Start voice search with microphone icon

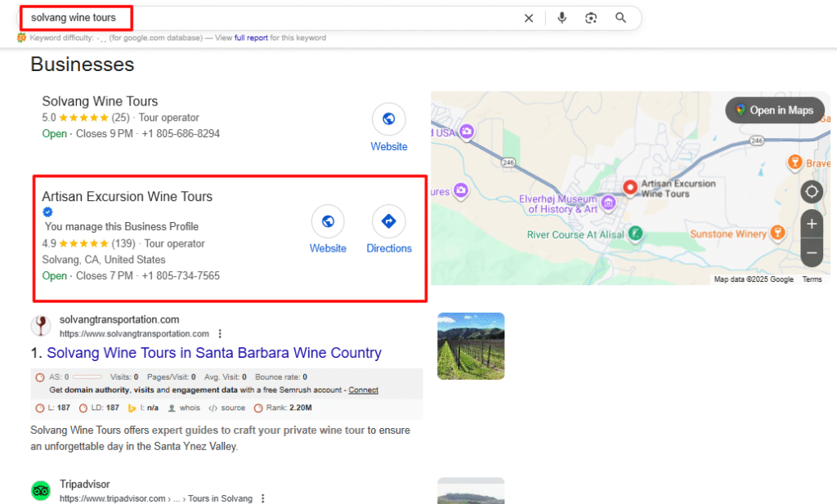[562, 18]
